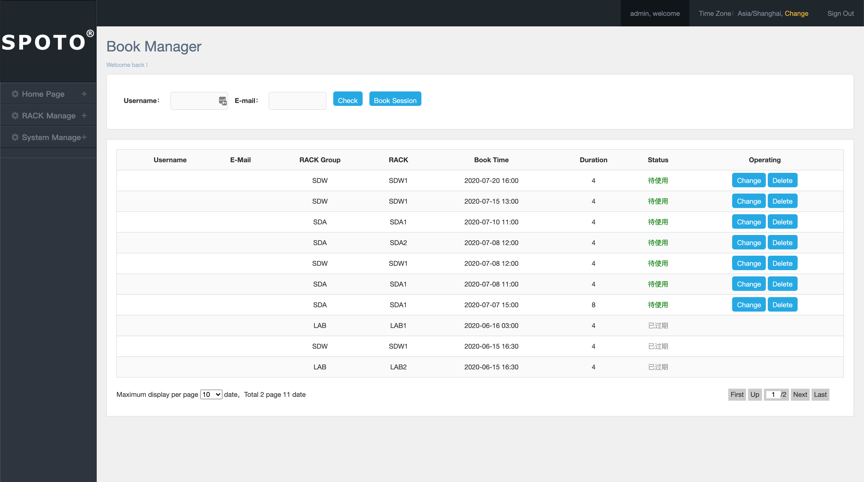The width and height of the screenshot is (864, 482).
Task: Click 待使用 status in the SDA2 row
Action: [x=657, y=242]
